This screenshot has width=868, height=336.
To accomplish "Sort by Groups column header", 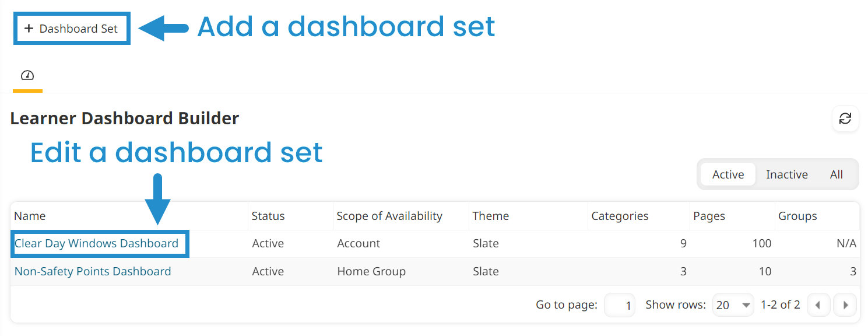I will point(797,216).
